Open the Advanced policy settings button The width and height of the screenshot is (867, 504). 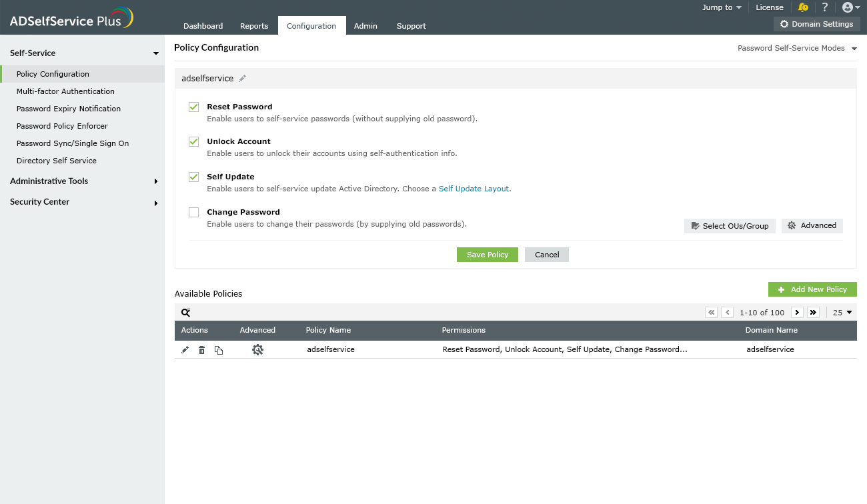click(x=812, y=226)
